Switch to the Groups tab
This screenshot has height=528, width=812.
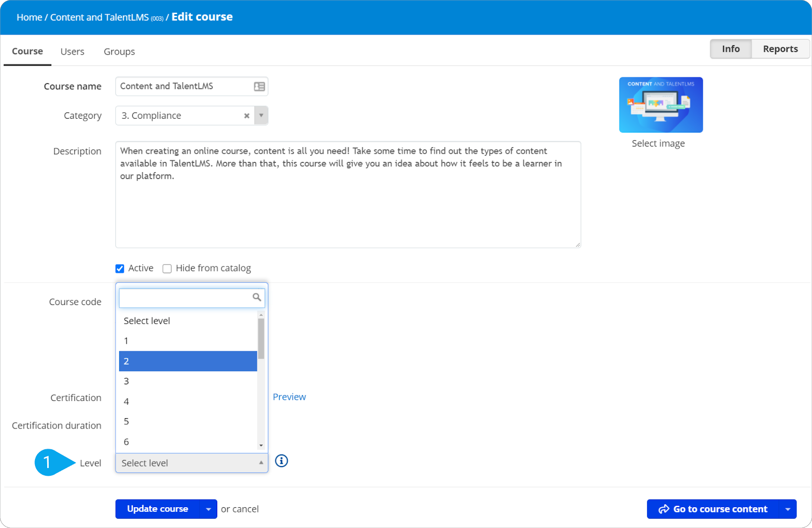coord(119,52)
